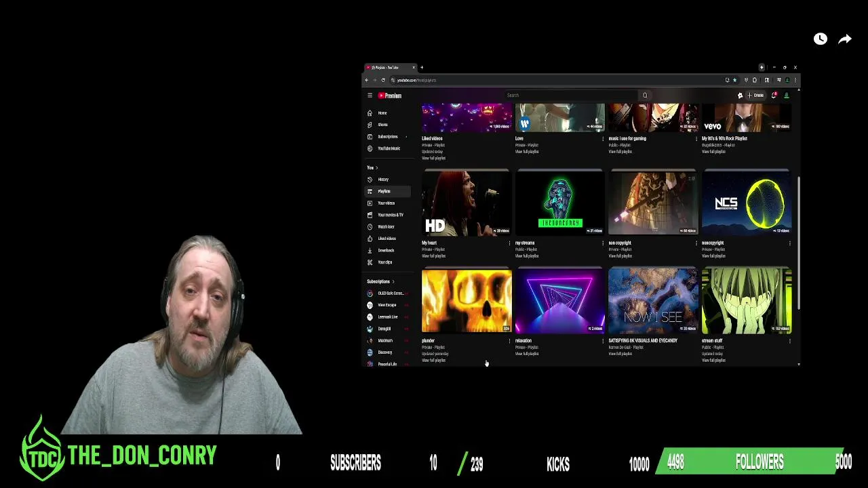Click the Share arrow overlay icon
This screenshot has width=868, height=488.
tap(845, 39)
